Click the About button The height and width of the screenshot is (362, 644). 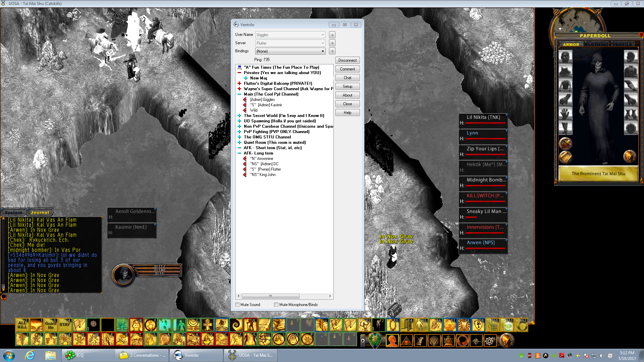tap(347, 95)
